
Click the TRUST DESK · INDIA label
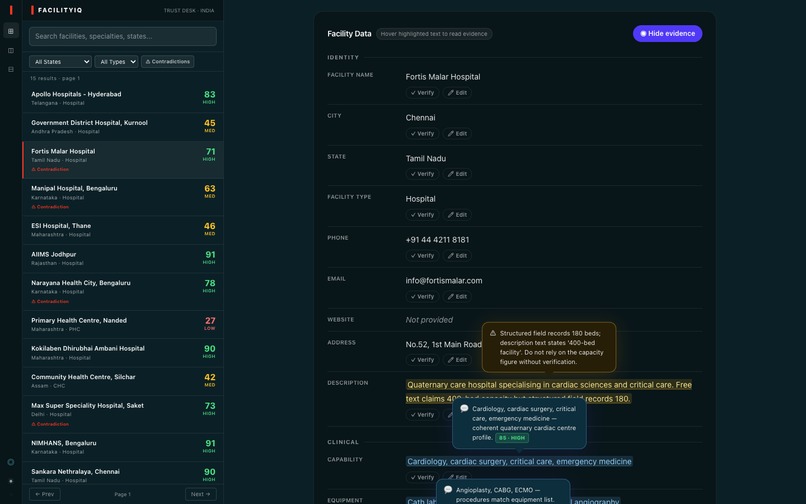pos(189,10)
